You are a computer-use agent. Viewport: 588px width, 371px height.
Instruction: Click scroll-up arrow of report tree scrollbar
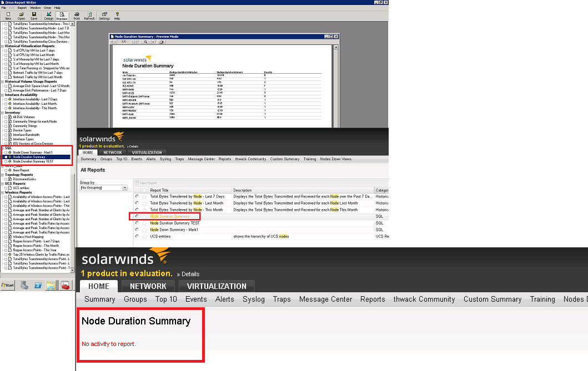coord(72,24)
